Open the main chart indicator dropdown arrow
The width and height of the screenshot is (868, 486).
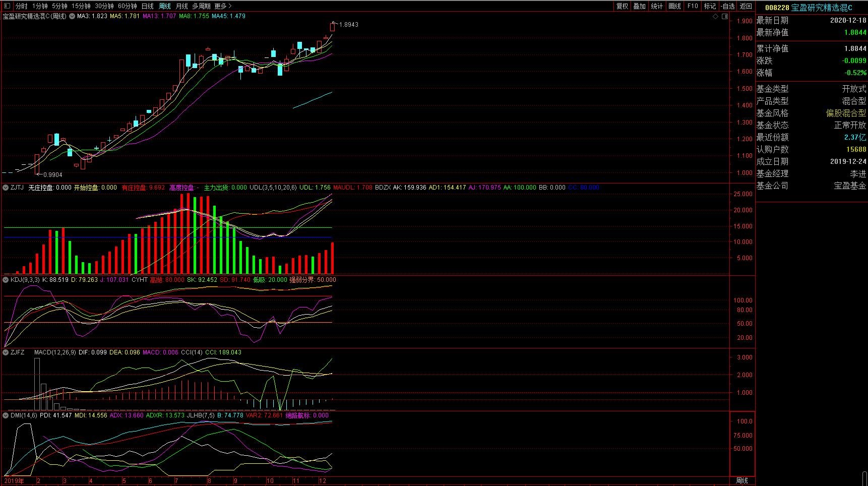click(x=72, y=17)
